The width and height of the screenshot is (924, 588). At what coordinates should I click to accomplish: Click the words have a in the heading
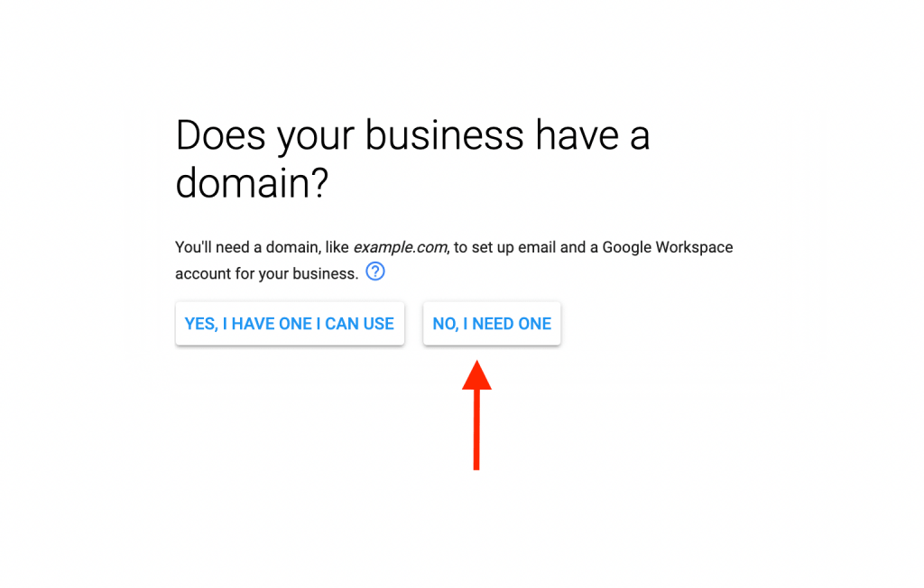tap(592, 135)
